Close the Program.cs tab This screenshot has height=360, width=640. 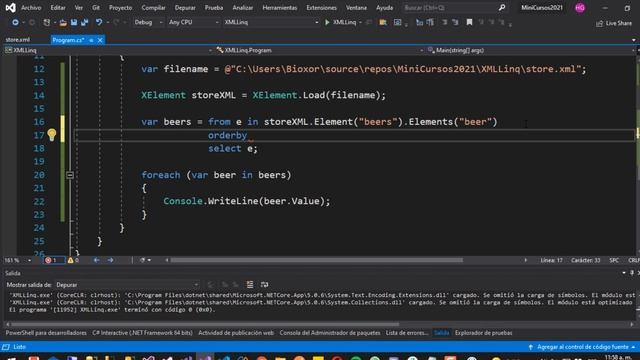100,40
